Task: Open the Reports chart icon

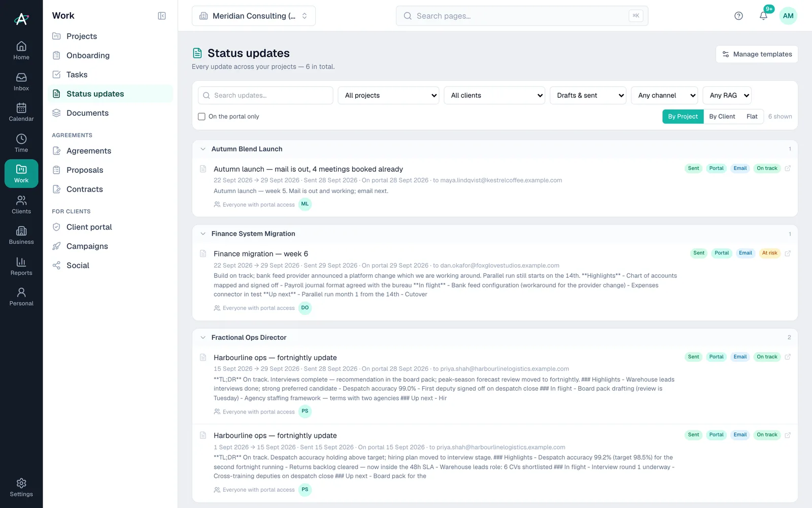Action: [21, 266]
